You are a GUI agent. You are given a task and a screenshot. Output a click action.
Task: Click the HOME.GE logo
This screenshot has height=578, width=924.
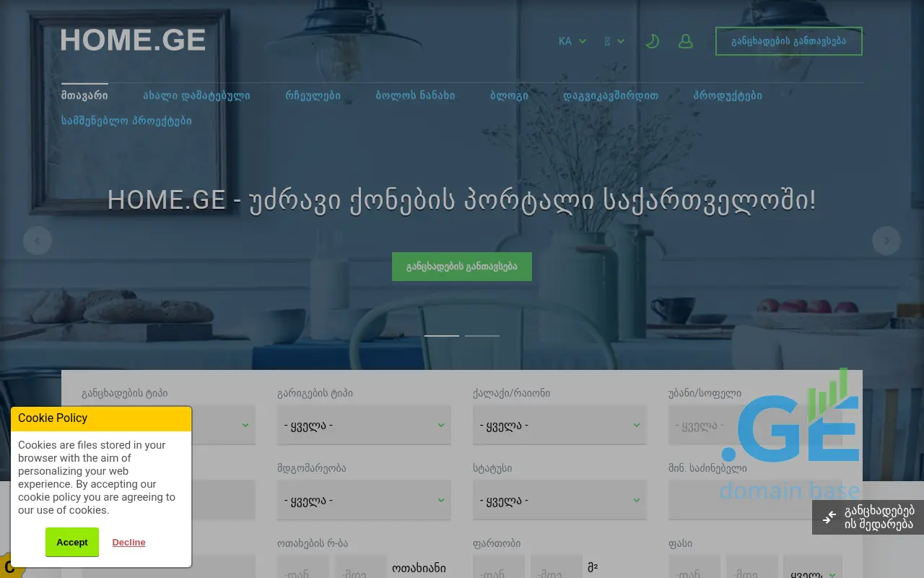(134, 40)
